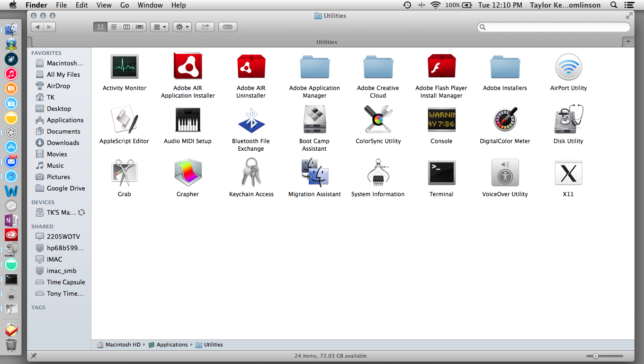This screenshot has width=644, height=364.
Task: Open the Finder menu
Action: click(x=36, y=5)
